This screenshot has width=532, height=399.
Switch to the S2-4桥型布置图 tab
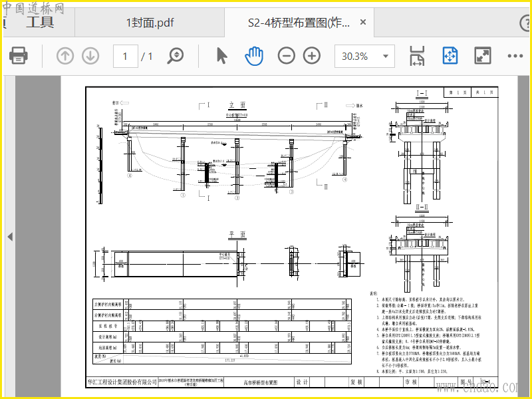299,23
